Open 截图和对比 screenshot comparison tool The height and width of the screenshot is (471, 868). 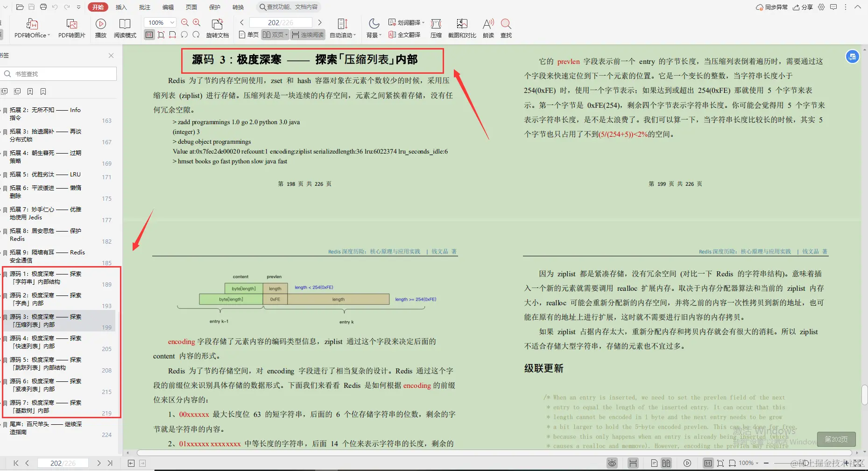pos(462,28)
